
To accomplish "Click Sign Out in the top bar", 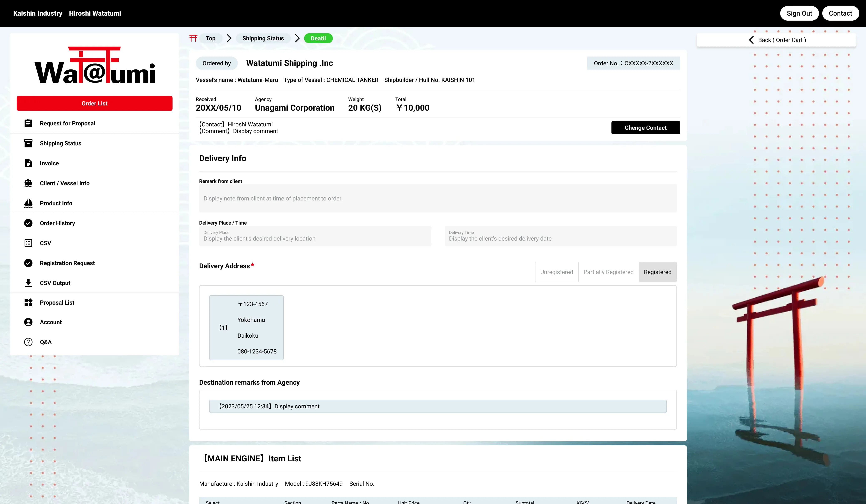I will point(799,13).
